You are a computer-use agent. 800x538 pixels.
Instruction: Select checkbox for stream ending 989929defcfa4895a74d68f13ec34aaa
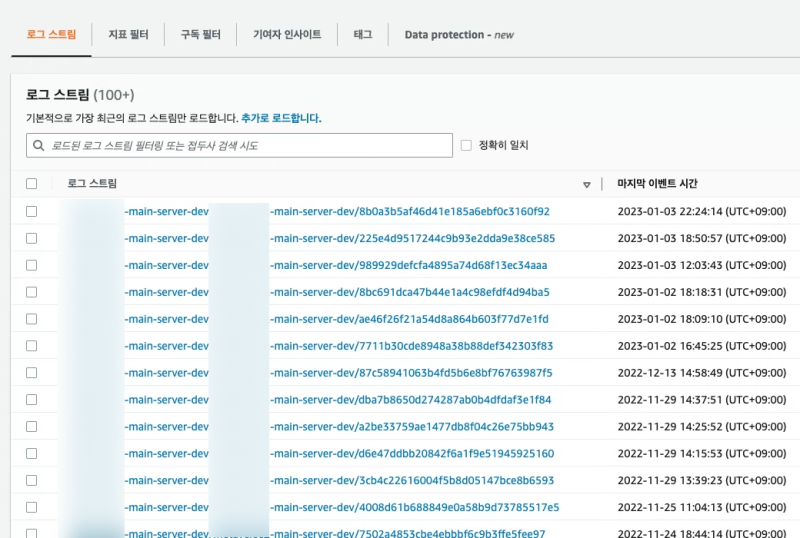pos(31,265)
